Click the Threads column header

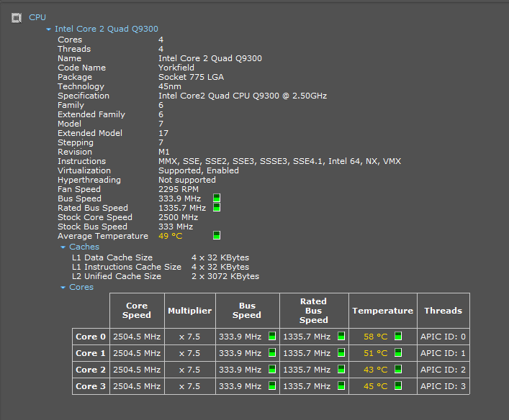tap(443, 311)
